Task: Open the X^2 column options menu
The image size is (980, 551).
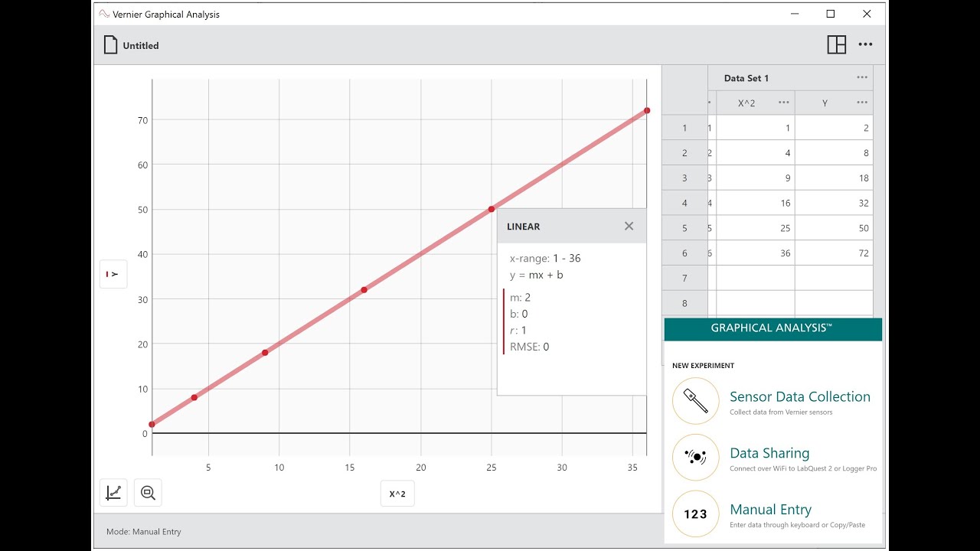Action: click(x=783, y=103)
